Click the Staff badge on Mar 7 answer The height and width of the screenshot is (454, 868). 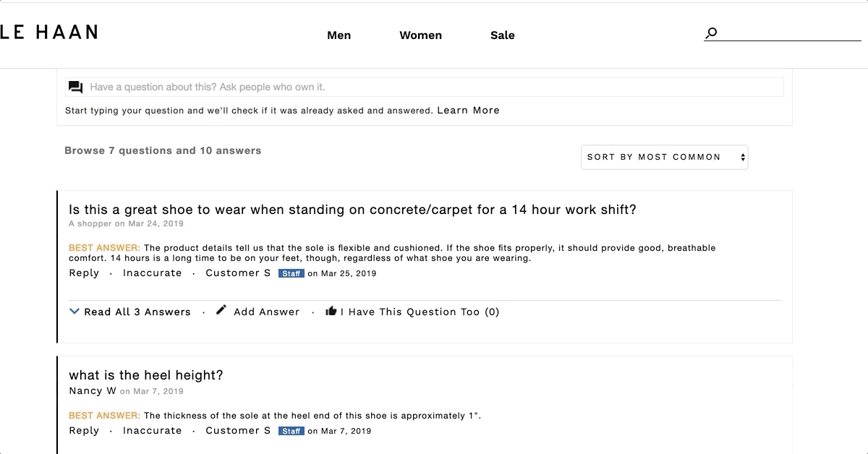point(292,431)
